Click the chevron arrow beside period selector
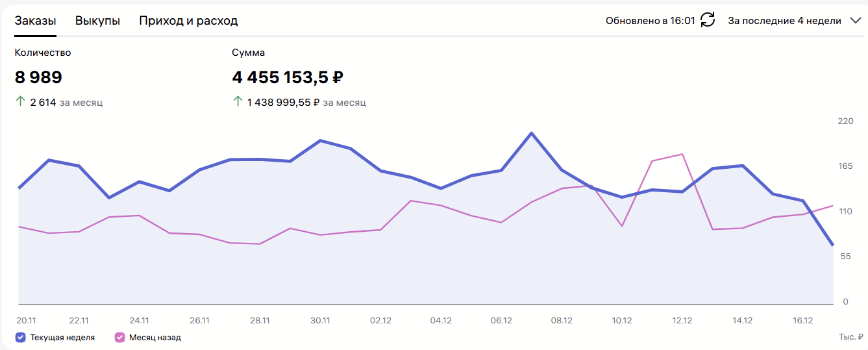 click(x=854, y=21)
